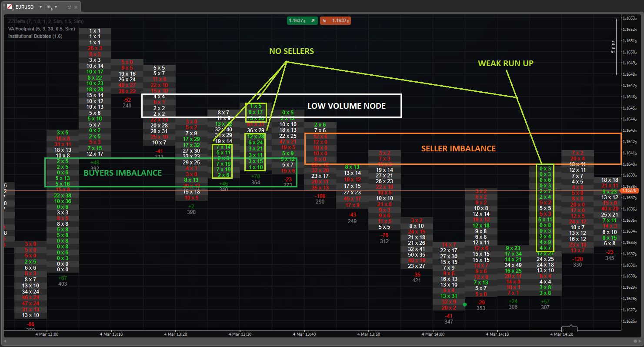Click the EURUSD chart type icon
Screen dimensions: 644x347
point(10,7)
